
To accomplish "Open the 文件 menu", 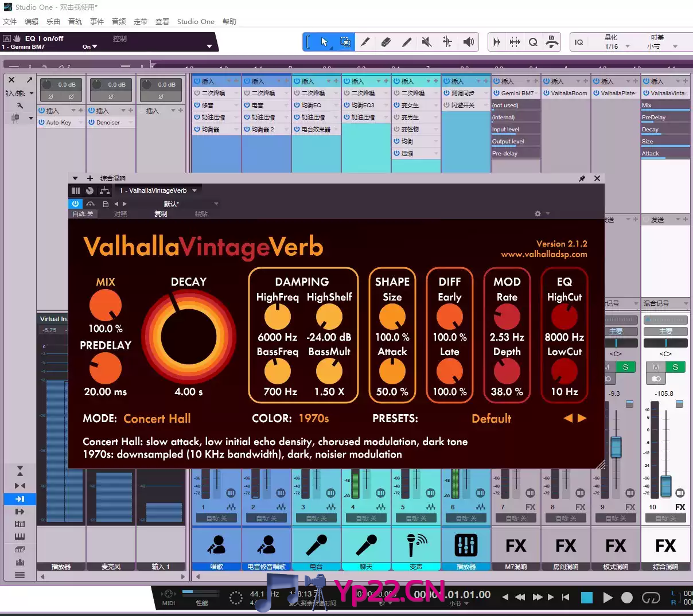I will click(x=10, y=21).
